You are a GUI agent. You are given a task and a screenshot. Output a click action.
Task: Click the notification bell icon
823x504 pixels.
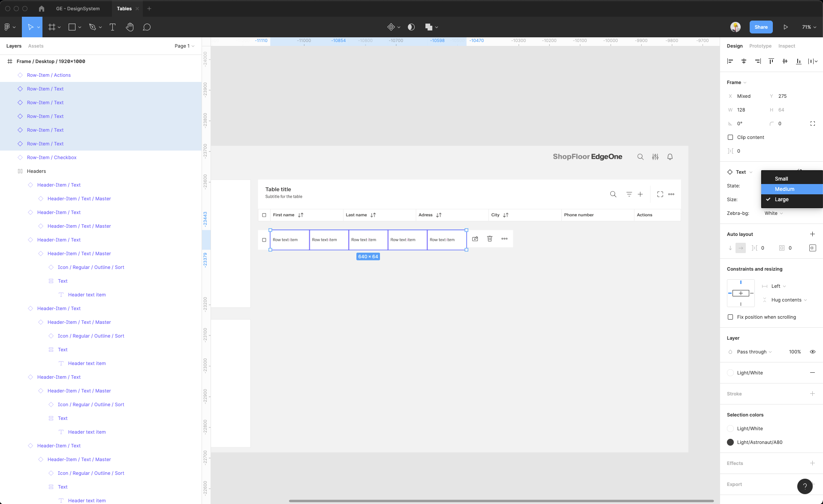(x=669, y=157)
